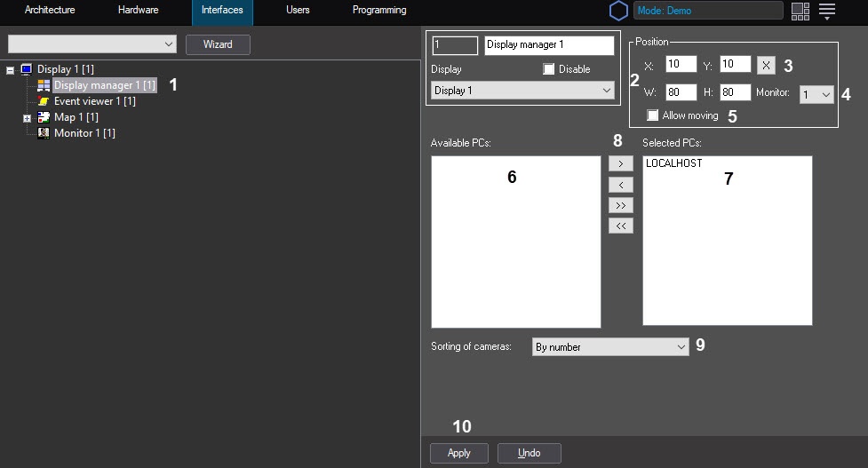868x468 pixels.
Task: Open the Sorting of cameras dropdown
Action: (x=610, y=347)
